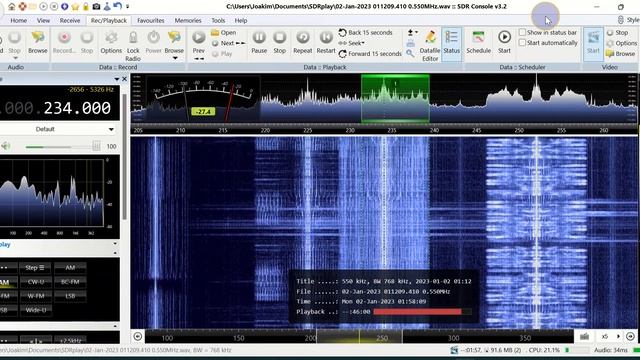
Task: Select the BC-FM mode button
Action: [x=70, y=282]
